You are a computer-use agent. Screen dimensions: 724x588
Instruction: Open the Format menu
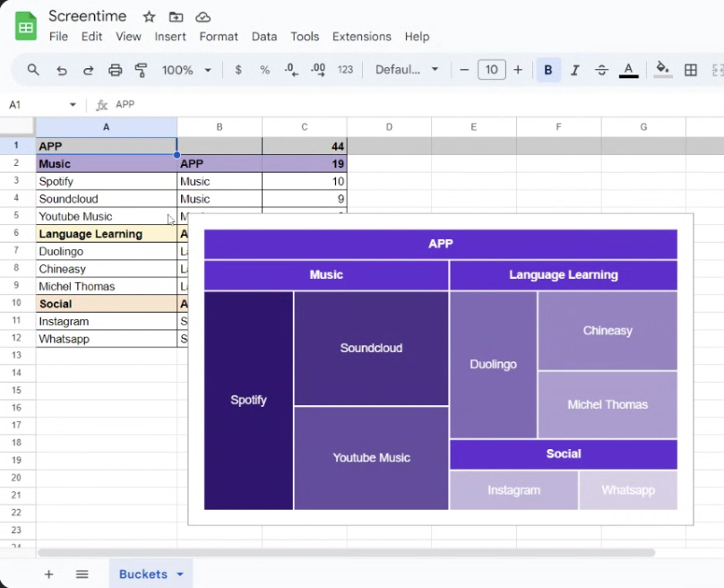click(x=219, y=37)
